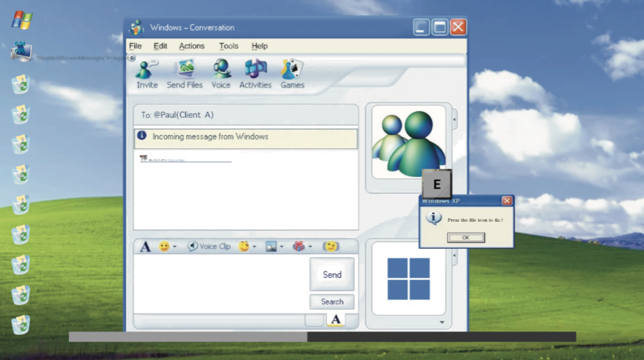
Task: Open the Actions menu
Action: (192, 46)
